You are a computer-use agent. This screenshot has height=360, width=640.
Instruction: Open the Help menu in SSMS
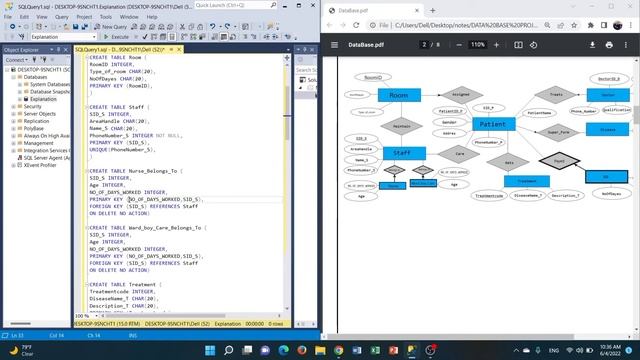click(x=152, y=17)
